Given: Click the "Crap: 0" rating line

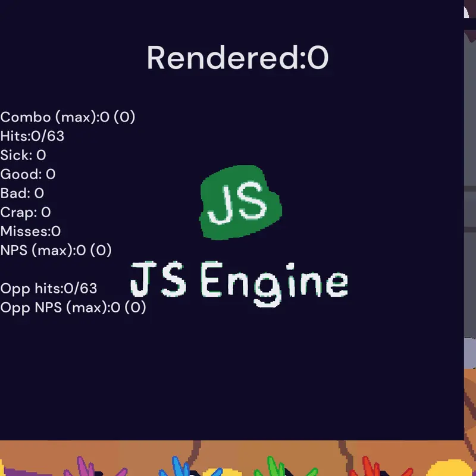Looking at the screenshot, I should pos(25,212).
